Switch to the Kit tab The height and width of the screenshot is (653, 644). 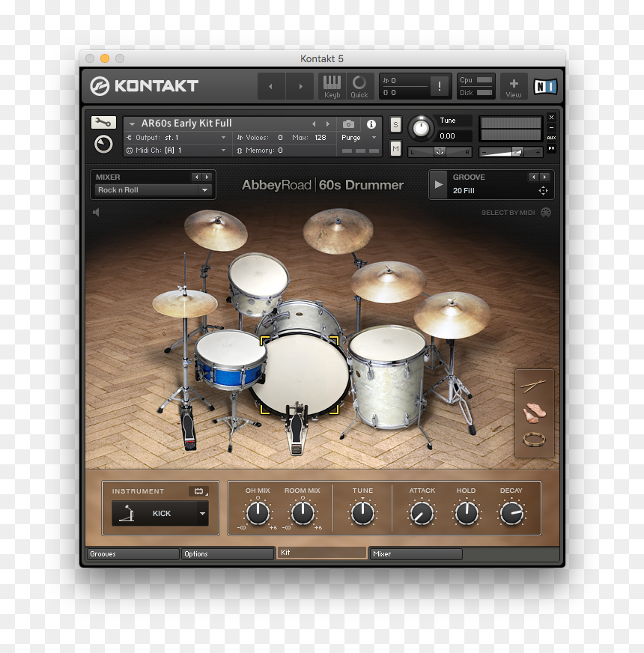point(321,553)
